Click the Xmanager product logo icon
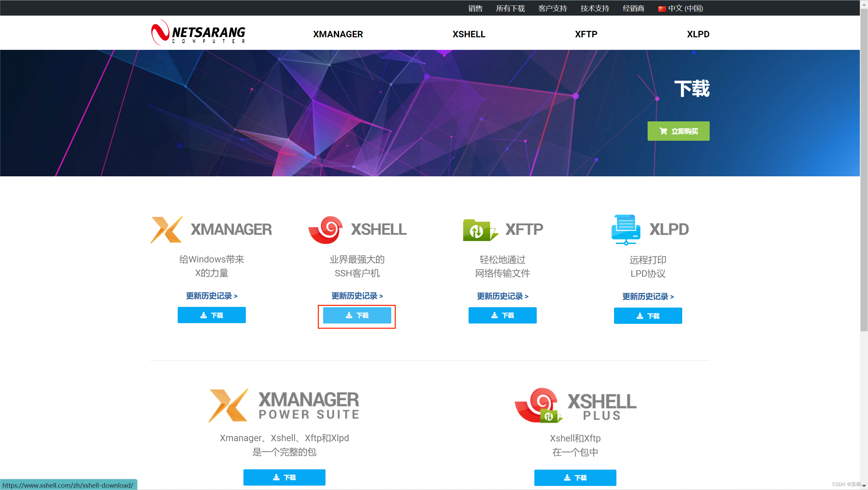868x490 pixels. point(166,230)
